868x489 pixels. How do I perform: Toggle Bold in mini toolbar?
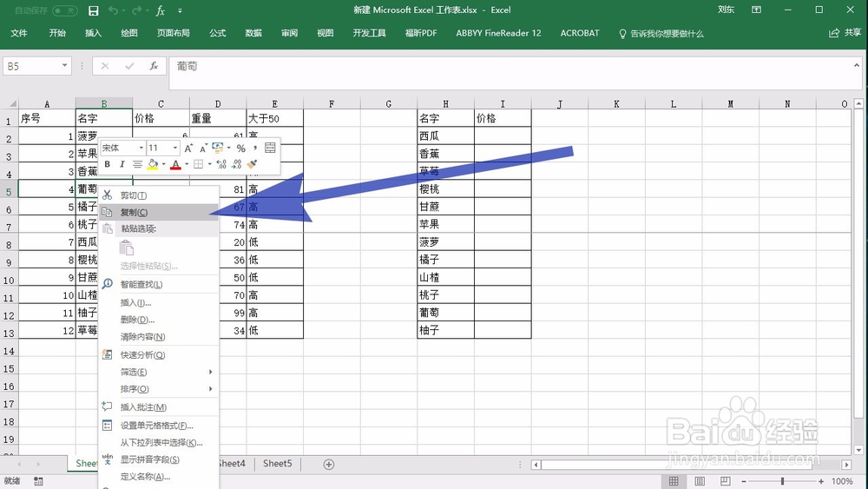click(x=108, y=164)
